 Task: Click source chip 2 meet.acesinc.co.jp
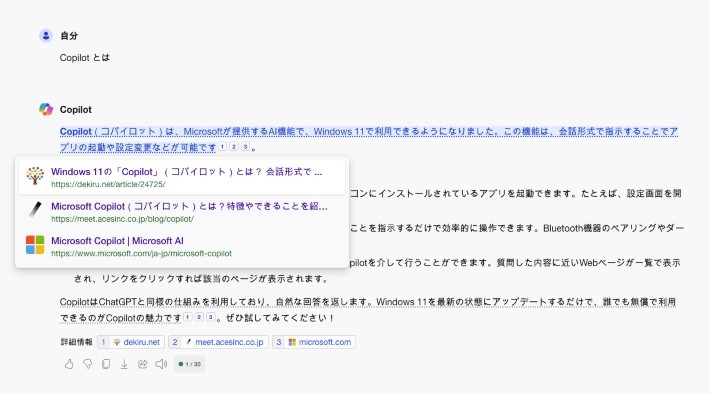[x=219, y=342]
